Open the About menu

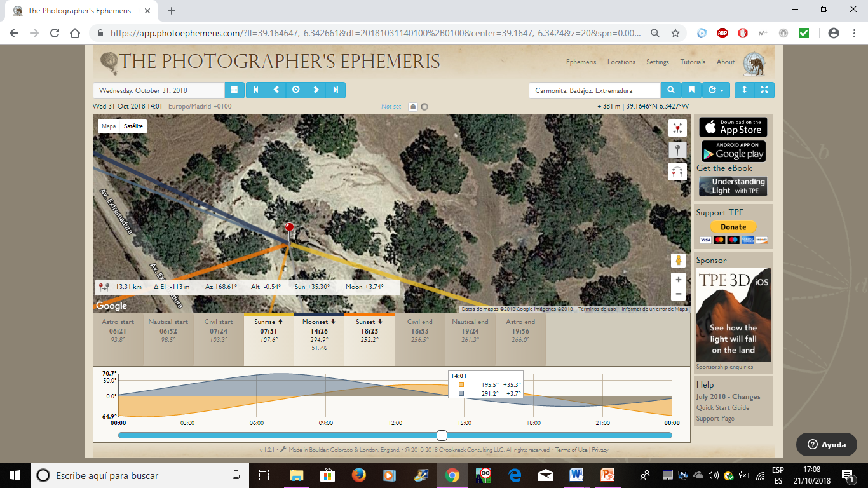[x=726, y=62]
